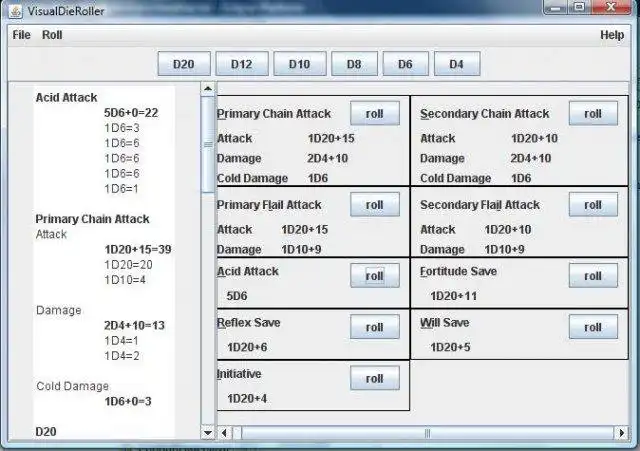Click '1D20+10' attack value in Secondary Flail Attack
The image size is (640, 451).
point(508,229)
